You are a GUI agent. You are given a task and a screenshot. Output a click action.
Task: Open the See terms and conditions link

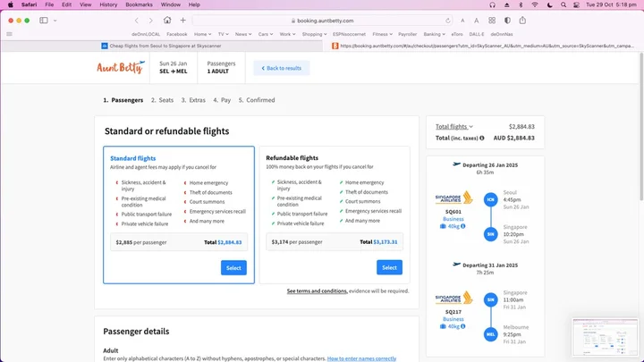(x=317, y=290)
